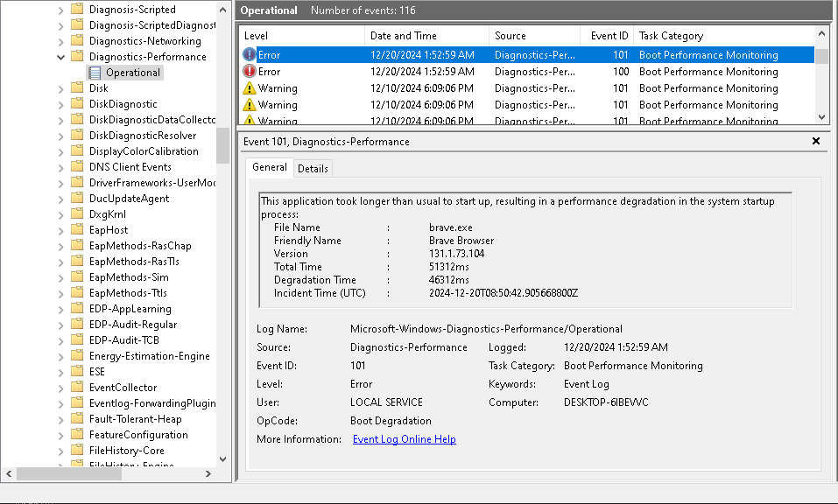Click the Operational log icon in tree
The height and width of the screenshot is (504, 838).
point(95,73)
